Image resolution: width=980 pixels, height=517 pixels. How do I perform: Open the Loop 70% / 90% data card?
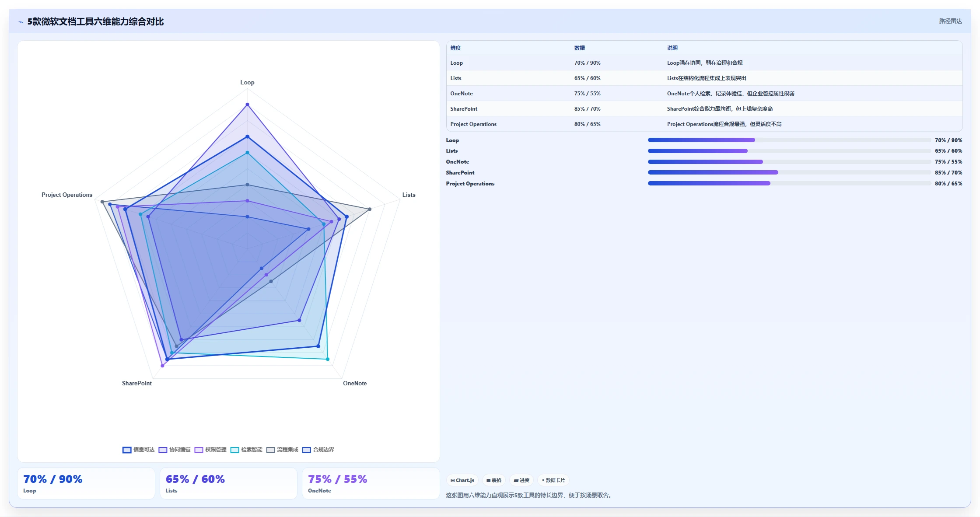click(86, 483)
